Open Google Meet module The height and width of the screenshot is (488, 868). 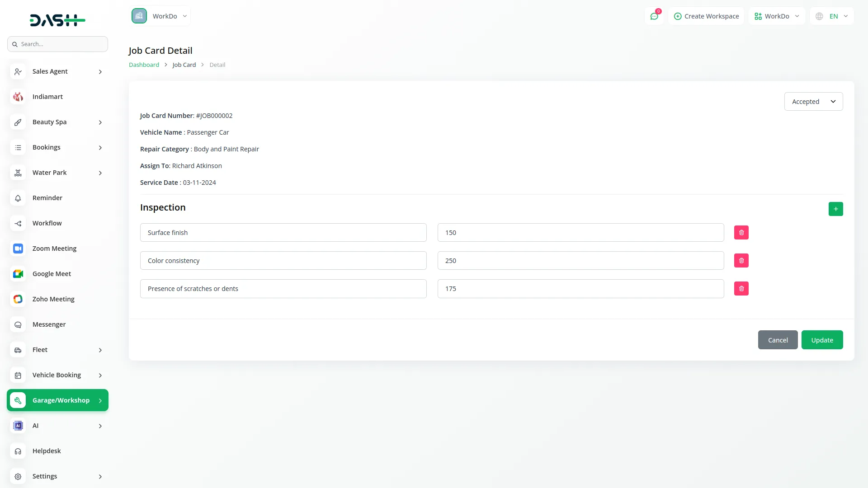pos(52,274)
